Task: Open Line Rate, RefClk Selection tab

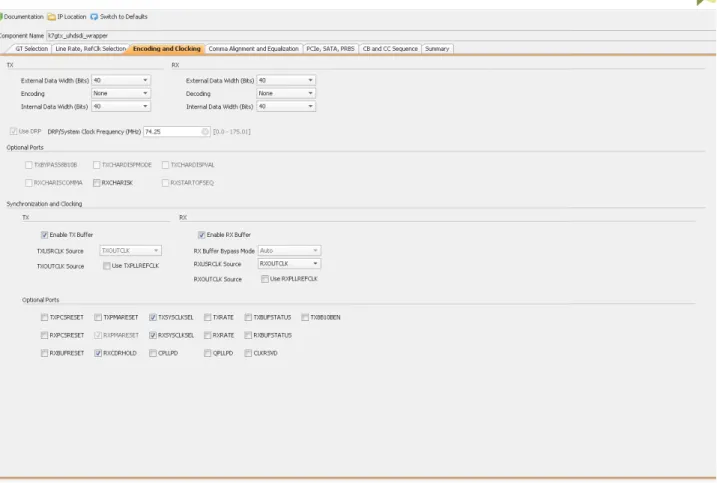Action: point(90,49)
